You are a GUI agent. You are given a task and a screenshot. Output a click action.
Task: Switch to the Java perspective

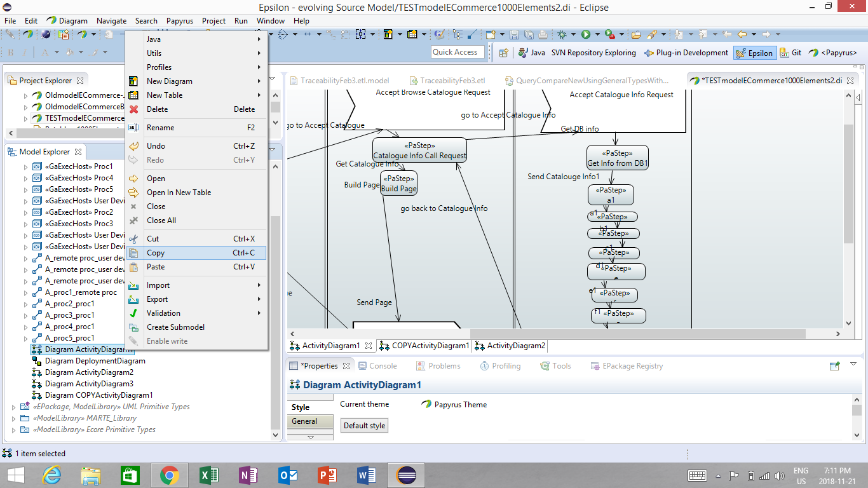pyautogui.click(x=532, y=53)
